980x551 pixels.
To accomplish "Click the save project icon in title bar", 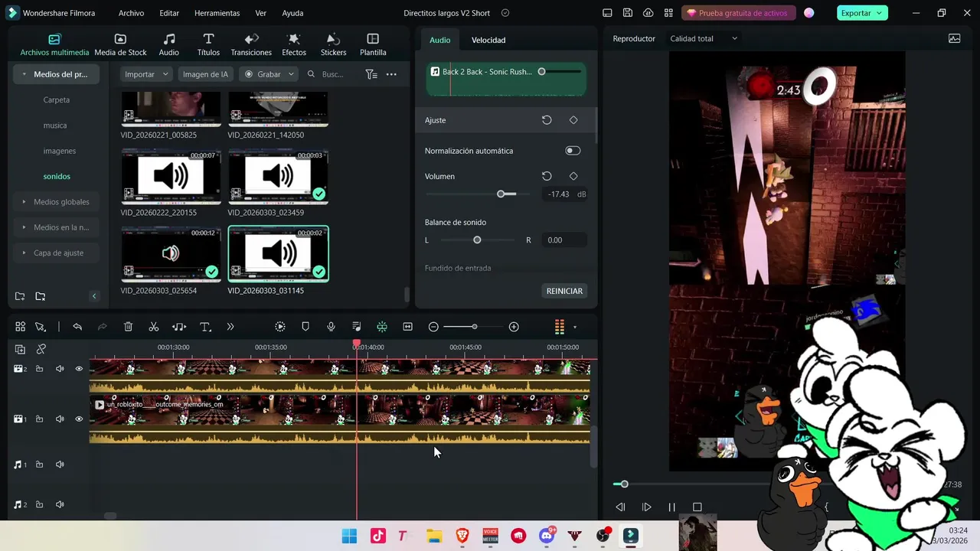I will (628, 13).
